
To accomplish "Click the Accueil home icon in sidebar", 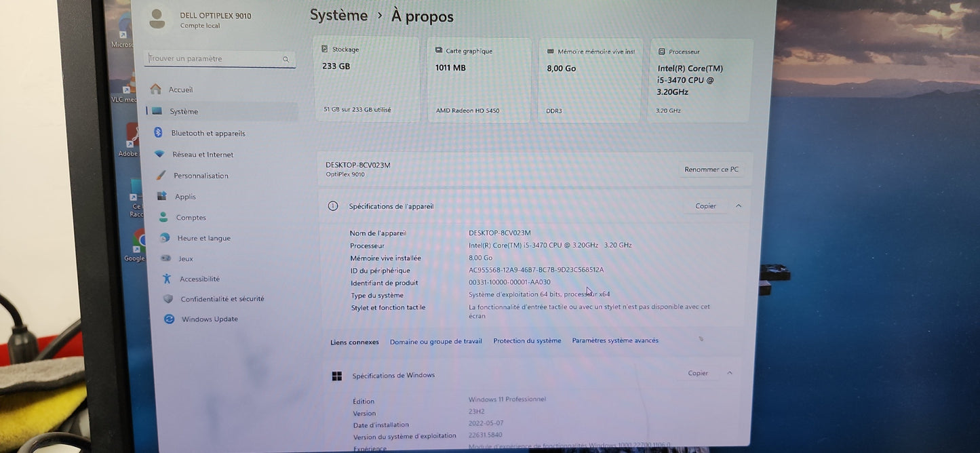I will 156,90.
